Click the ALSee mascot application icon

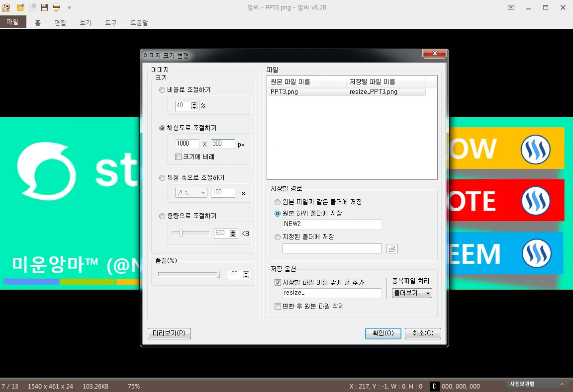point(6,7)
